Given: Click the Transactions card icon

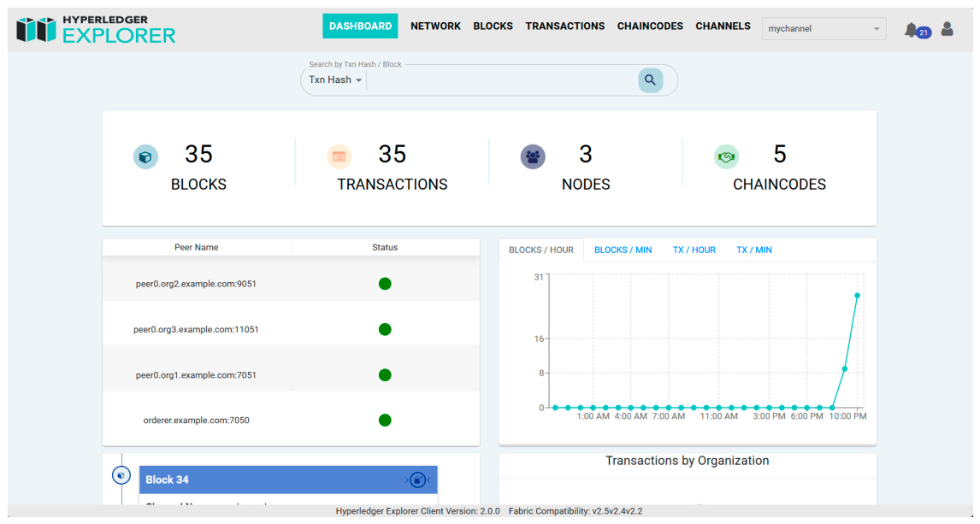Looking at the screenshot, I should tap(339, 156).
